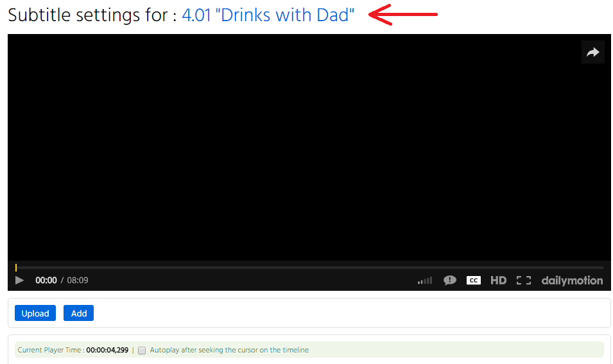Viewport: 613px width, 364px height.
Task: Click the black video display area
Action: pyautogui.click(x=309, y=148)
